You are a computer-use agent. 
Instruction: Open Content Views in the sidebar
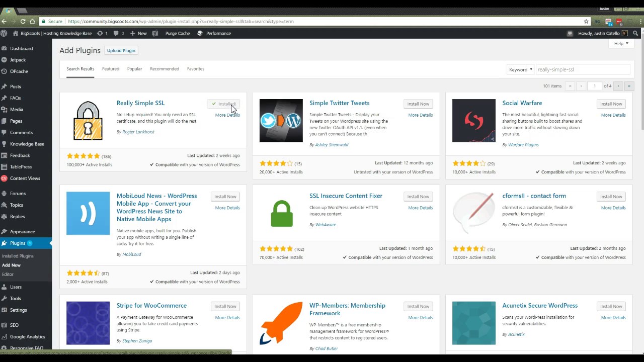[x=26, y=178]
